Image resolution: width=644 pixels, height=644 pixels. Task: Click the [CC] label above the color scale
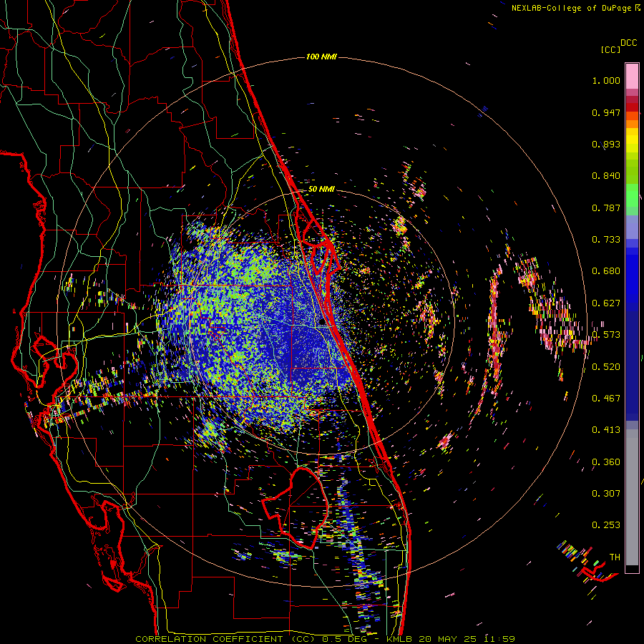(x=610, y=49)
